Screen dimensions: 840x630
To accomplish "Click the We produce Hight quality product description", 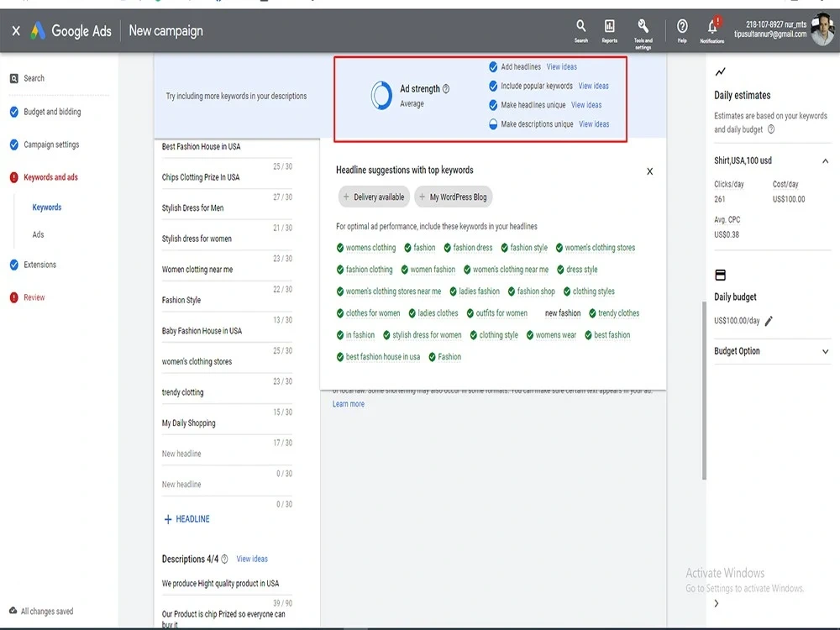I will tap(227, 584).
